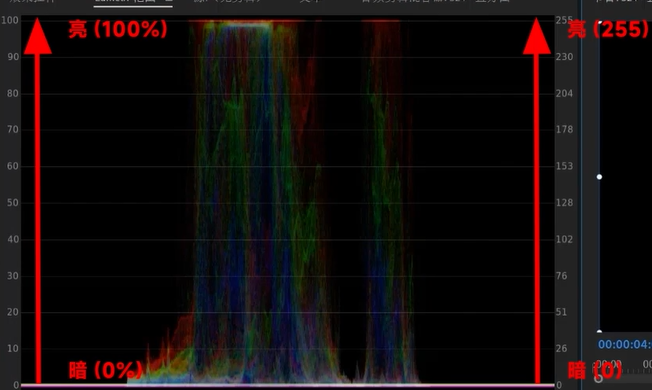652x390 pixels.
Task: Click the zoom scrollbar circular handle
Action: (598, 378)
